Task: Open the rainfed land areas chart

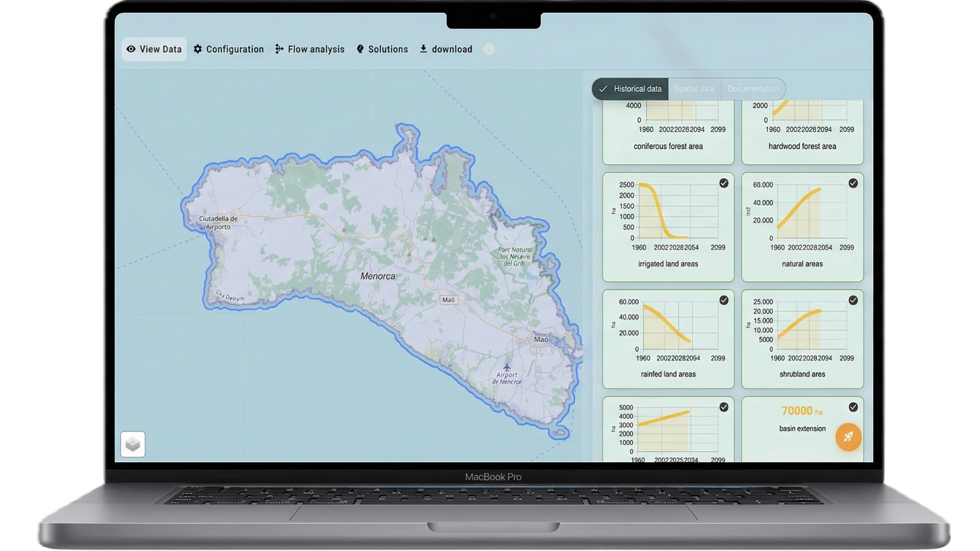Action: click(668, 339)
